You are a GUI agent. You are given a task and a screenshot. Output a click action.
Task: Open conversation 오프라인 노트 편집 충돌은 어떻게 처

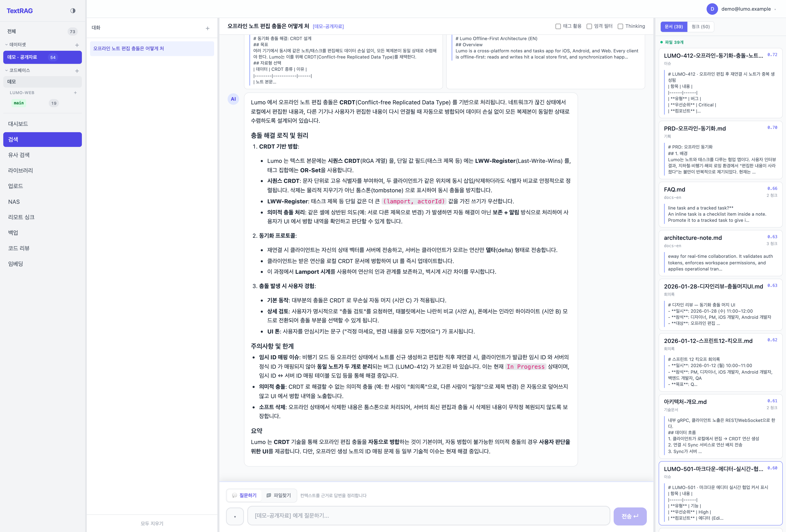pyautogui.click(x=152, y=49)
